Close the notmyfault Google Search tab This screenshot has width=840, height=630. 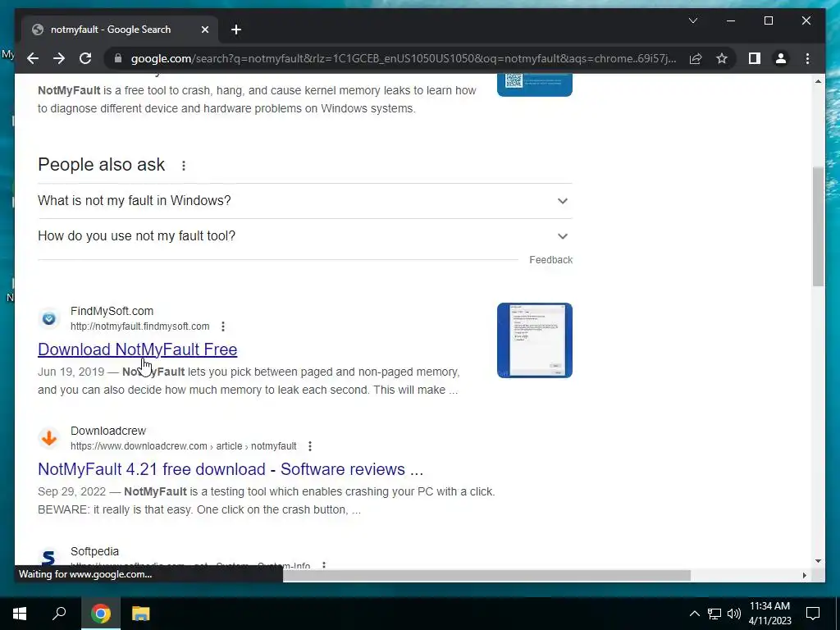point(204,30)
